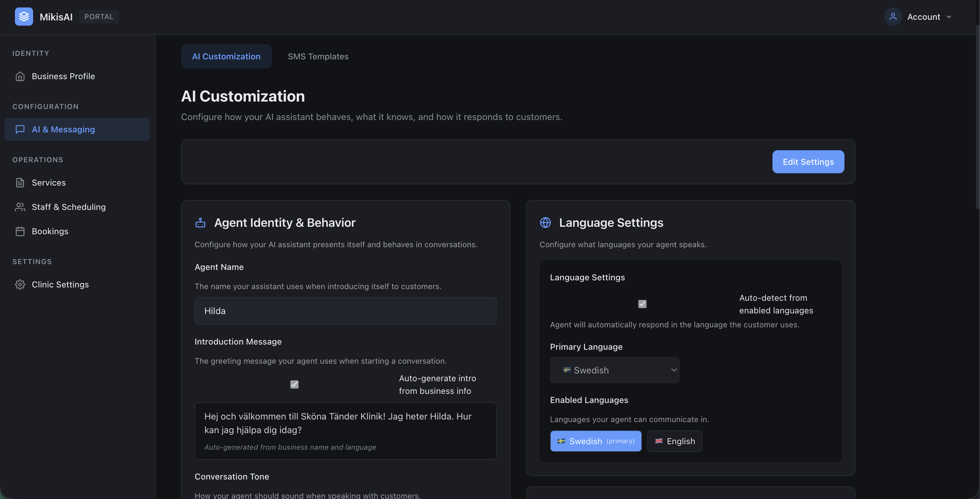Click the Swedish flag in the primary chip
The height and width of the screenshot is (499, 980).
coord(561,441)
